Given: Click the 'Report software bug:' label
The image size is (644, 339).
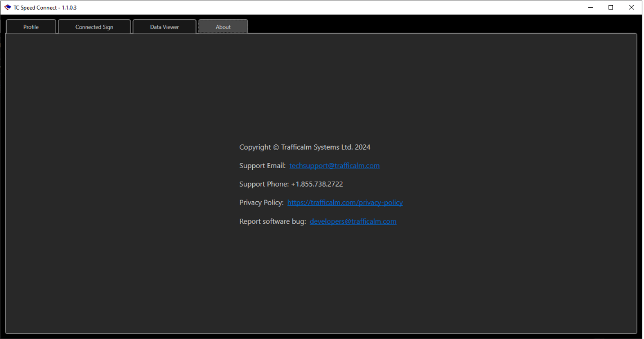Looking at the screenshot, I should point(272,222).
